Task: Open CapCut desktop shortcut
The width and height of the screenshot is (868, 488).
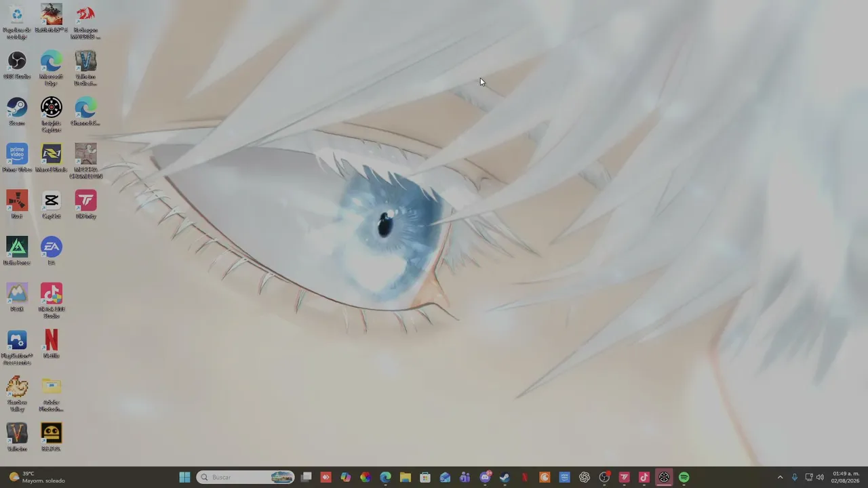Action: (x=52, y=205)
